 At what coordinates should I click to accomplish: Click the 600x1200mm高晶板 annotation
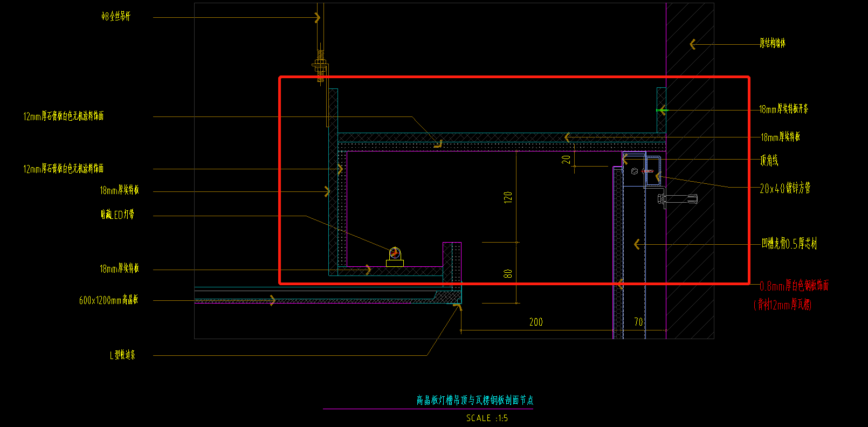108,300
